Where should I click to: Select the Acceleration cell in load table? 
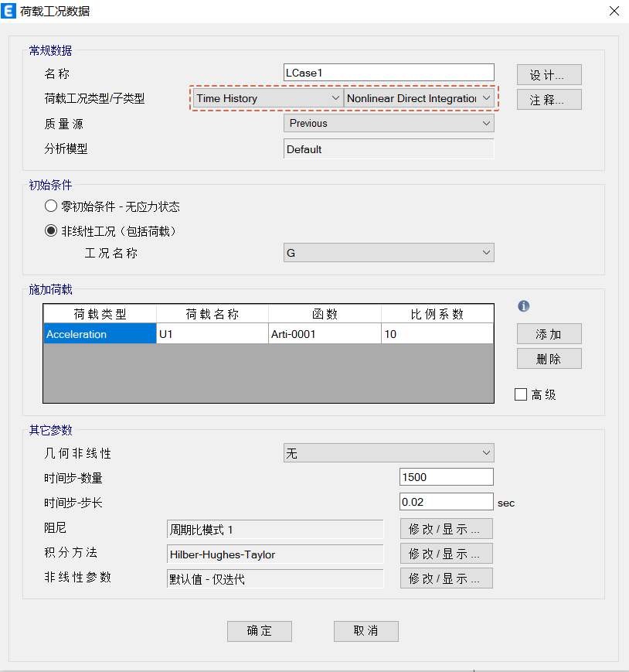100,334
